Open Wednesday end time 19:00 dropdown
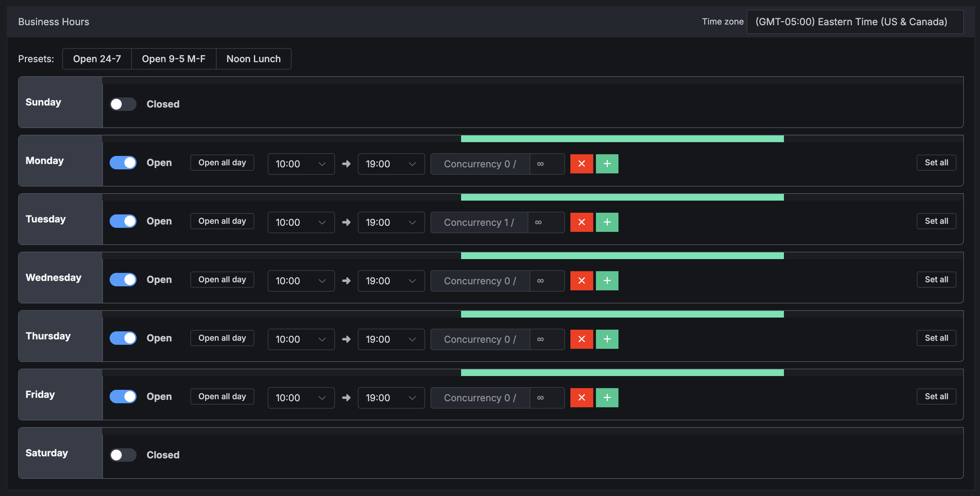This screenshot has width=980, height=496. [391, 281]
